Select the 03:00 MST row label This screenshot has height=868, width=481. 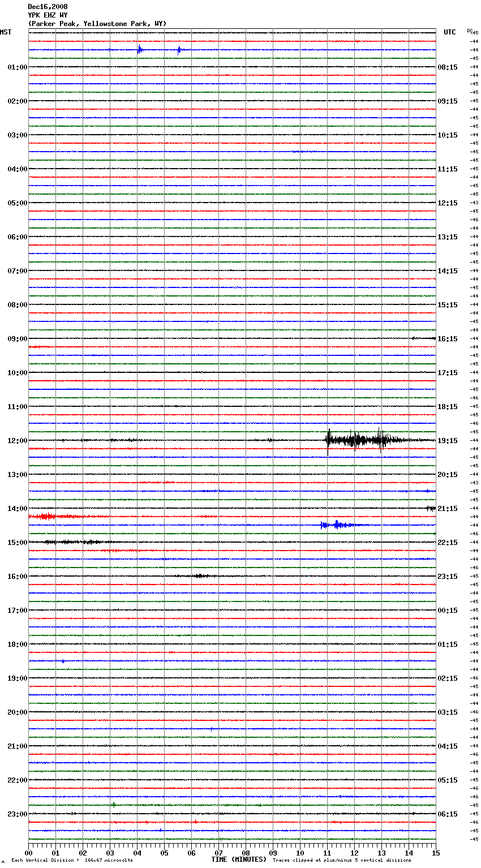[18, 135]
